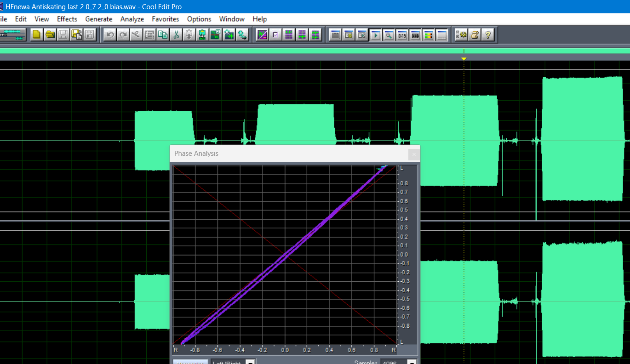
Task: Click the Copy icon in toolbar
Action: (x=163, y=34)
